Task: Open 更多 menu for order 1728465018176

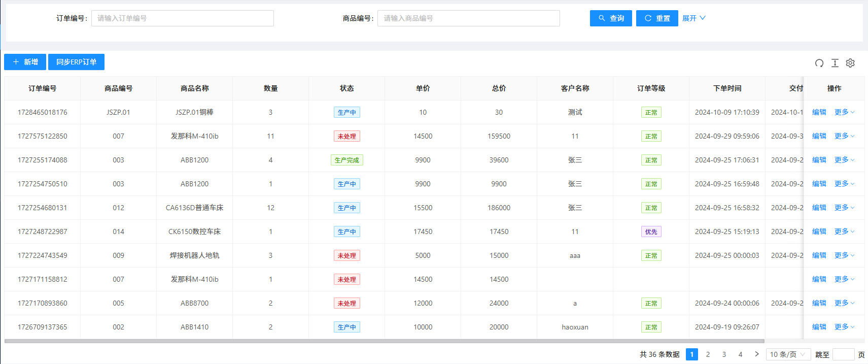Action: [x=845, y=112]
